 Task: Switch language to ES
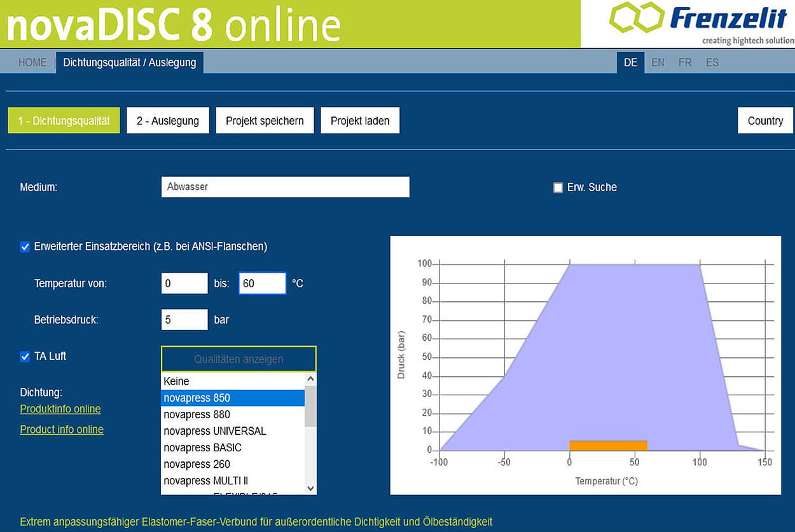pos(712,62)
